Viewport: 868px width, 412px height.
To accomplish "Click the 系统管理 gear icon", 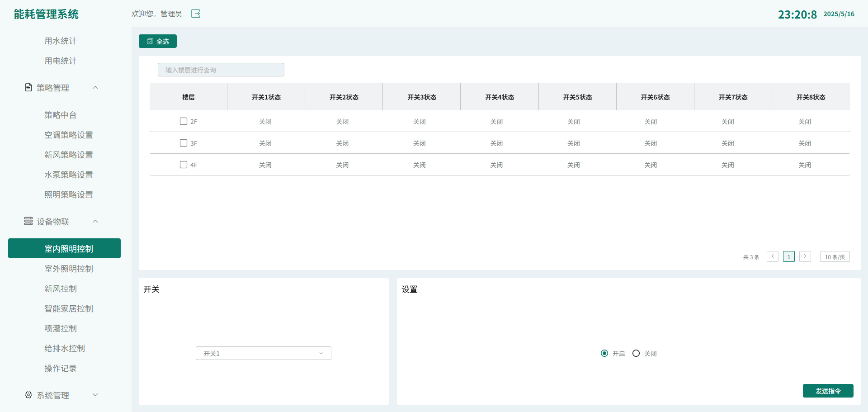I will pyautogui.click(x=28, y=395).
